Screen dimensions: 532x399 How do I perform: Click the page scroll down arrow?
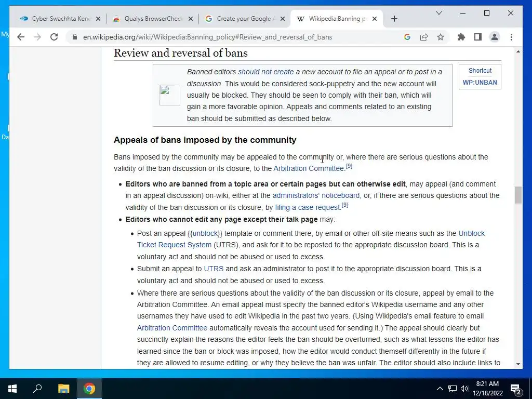518,364
